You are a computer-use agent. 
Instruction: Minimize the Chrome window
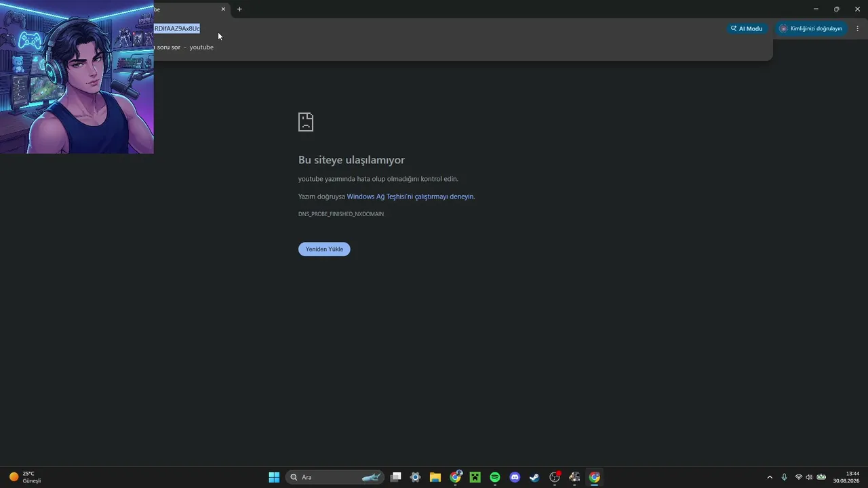pyautogui.click(x=816, y=9)
